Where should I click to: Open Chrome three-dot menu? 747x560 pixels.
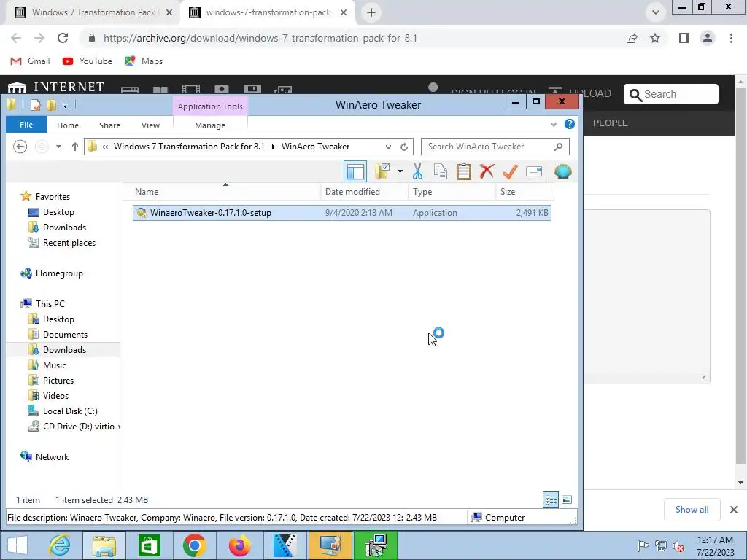click(x=731, y=38)
